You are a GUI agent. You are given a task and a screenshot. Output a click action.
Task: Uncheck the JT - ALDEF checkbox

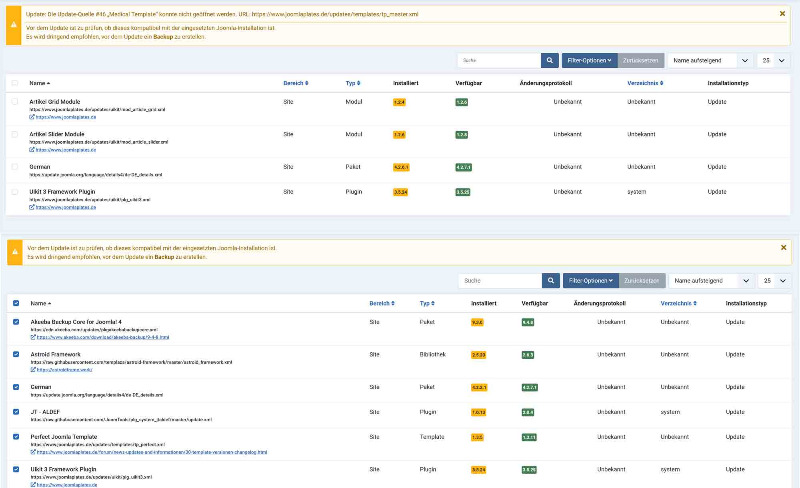pyautogui.click(x=16, y=411)
